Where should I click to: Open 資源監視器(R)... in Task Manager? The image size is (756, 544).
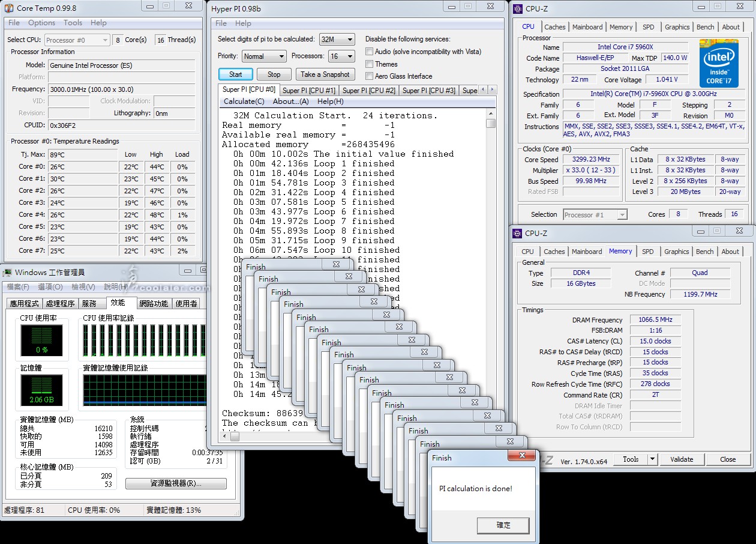pyautogui.click(x=176, y=483)
